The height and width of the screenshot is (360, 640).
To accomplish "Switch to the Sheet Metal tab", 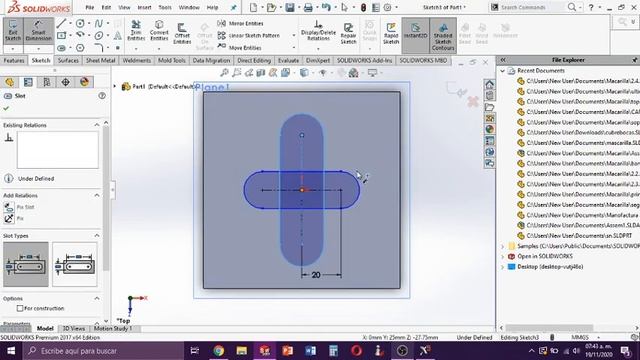I will (100, 60).
